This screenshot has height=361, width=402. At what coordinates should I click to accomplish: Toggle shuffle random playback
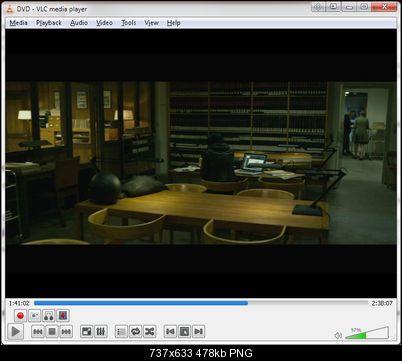pyautogui.click(x=150, y=332)
